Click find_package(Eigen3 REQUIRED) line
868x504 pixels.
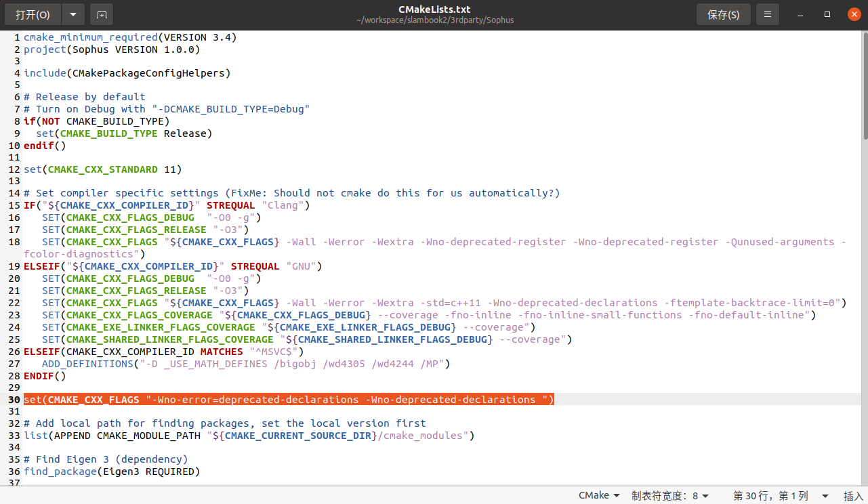coord(112,471)
